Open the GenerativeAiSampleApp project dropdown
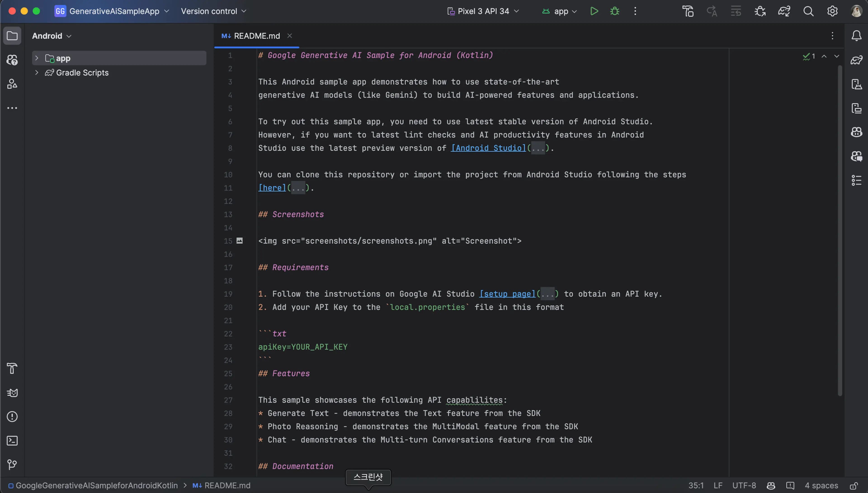868x493 pixels. pyautogui.click(x=112, y=11)
